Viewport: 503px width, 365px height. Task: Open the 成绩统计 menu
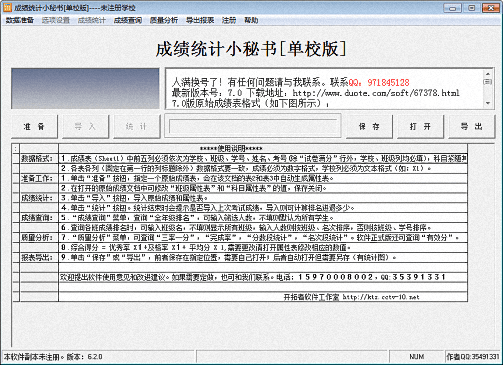click(x=92, y=20)
